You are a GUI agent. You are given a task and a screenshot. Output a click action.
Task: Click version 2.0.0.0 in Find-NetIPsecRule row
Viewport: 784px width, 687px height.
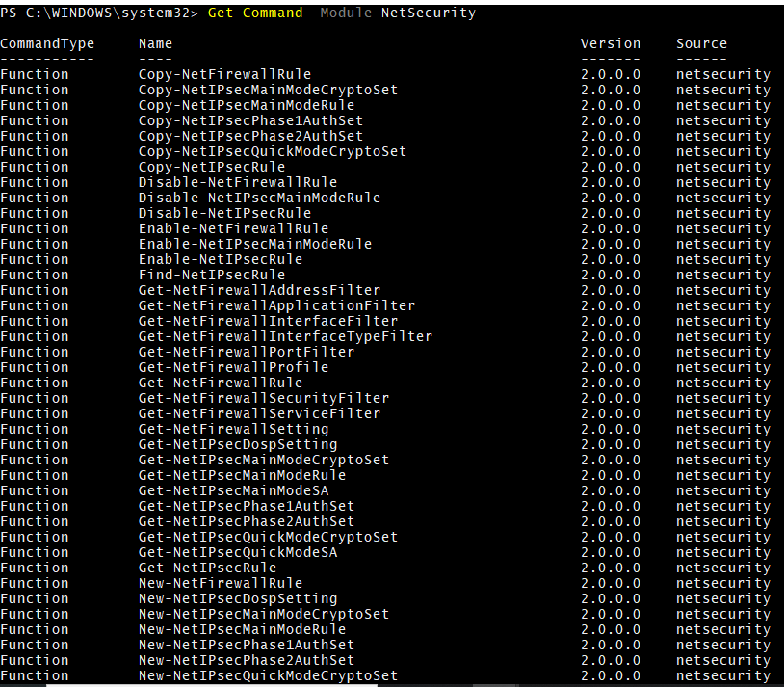coord(611,276)
